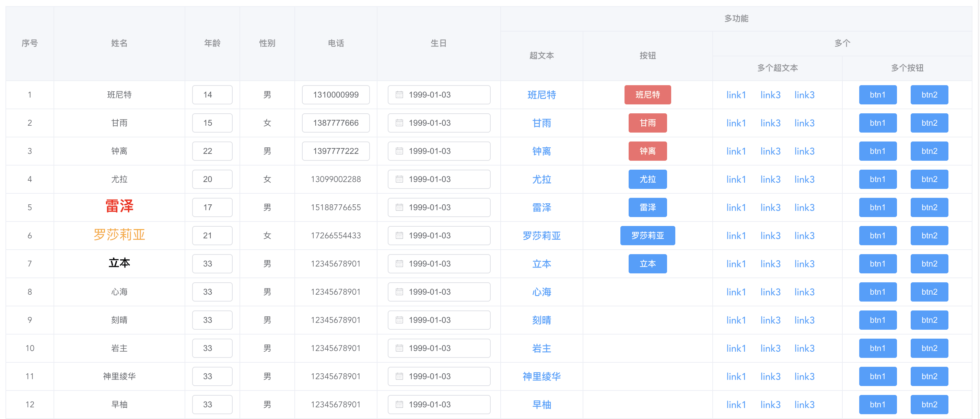Screen dimensions: 980x419
Task: Click calendar icon in 罗莎莉亚 row birthday
Action: 399,236
